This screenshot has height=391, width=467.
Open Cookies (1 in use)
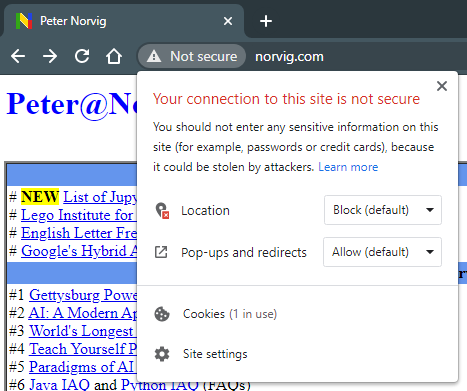(x=230, y=314)
